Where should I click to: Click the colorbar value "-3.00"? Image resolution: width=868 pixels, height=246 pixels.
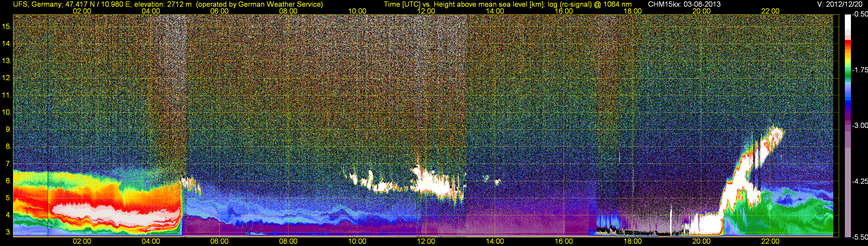(x=860, y=125)
